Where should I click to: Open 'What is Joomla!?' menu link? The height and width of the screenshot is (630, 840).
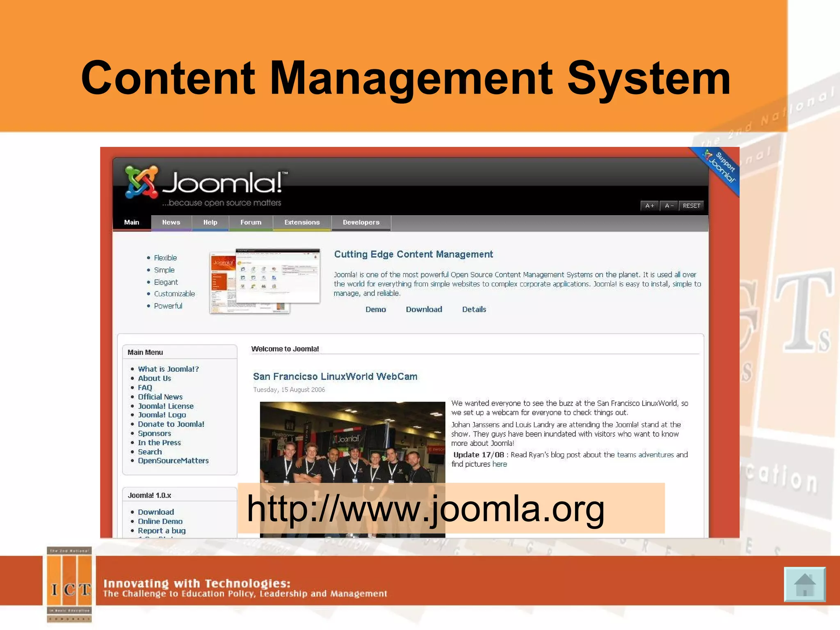click(x=168, y=369)
